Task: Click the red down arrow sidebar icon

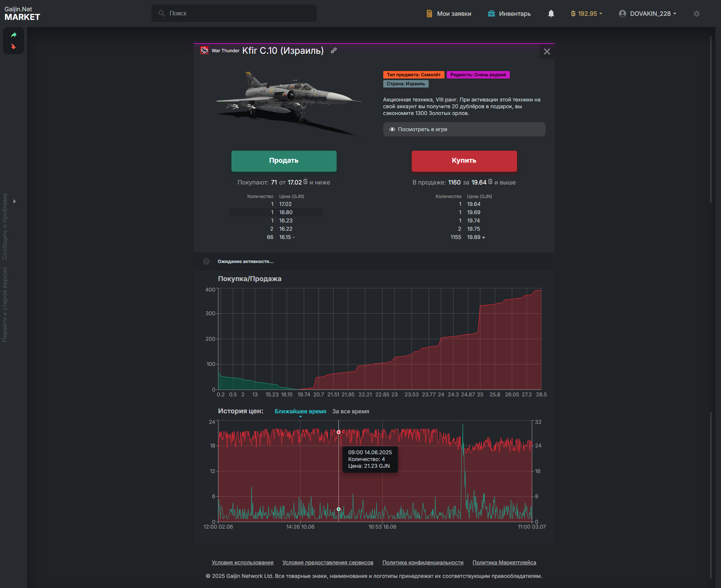Action: click(x=14, y=47)
